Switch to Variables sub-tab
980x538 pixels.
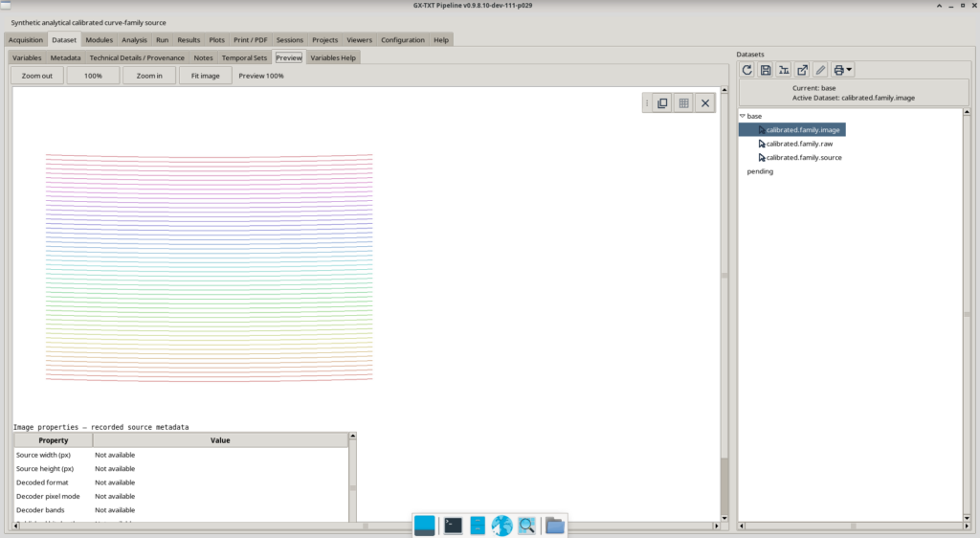[x=27, y=58]
